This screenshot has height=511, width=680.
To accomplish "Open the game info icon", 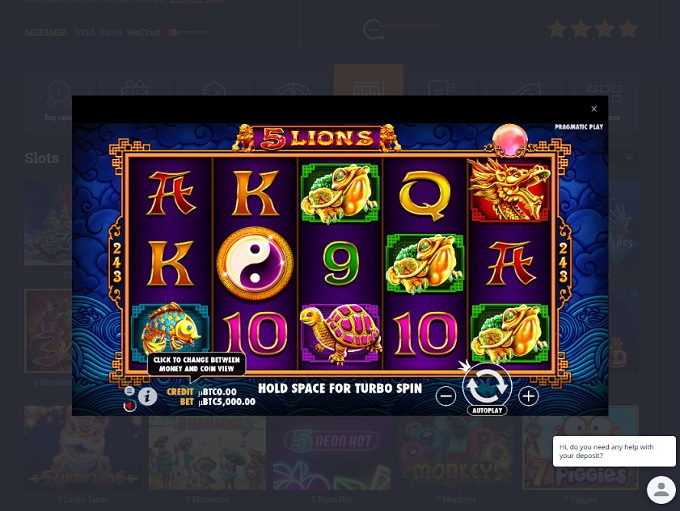I will click(147, 396).
